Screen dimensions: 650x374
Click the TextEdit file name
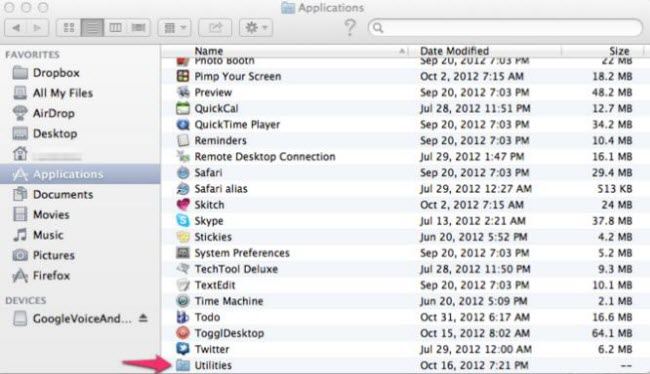point(215,285)
